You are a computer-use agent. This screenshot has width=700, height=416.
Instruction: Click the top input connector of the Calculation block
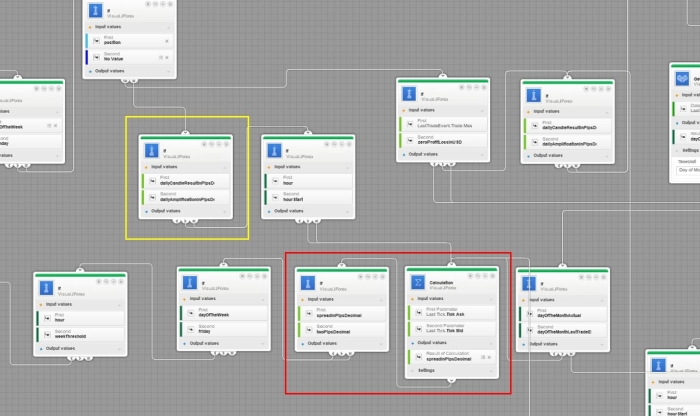(x=451, y=265)
